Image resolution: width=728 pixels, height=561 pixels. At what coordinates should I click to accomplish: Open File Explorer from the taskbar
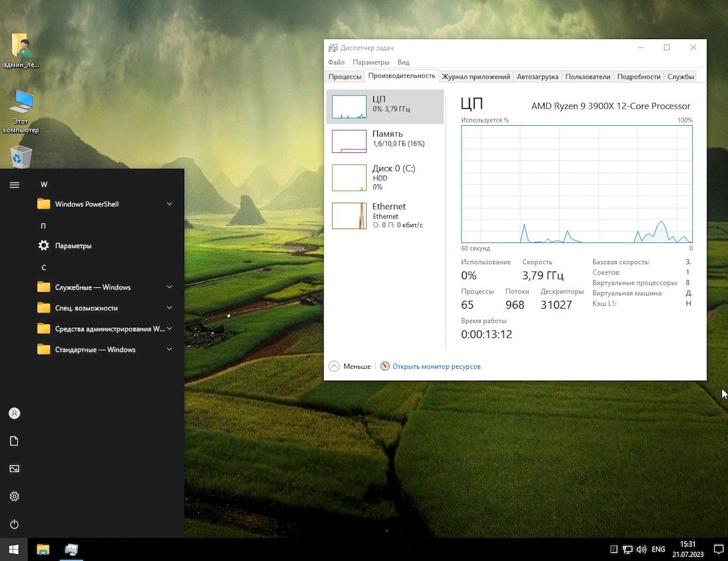pyautogui.click(x=43, y=550)
